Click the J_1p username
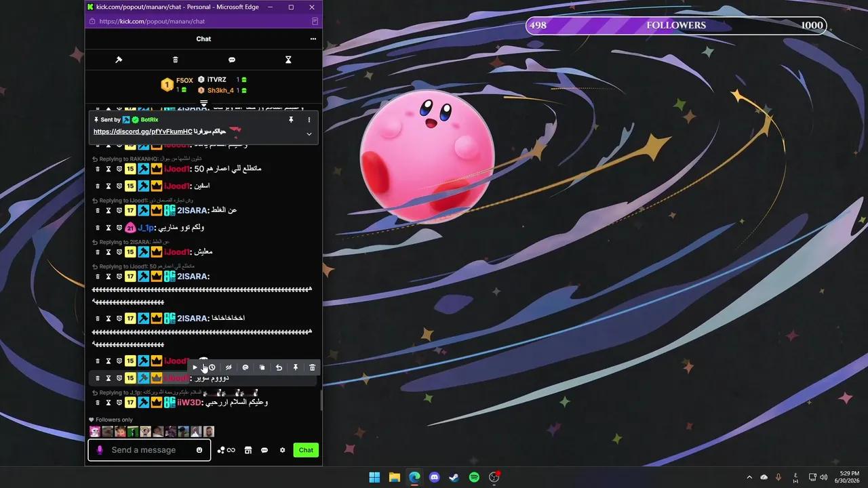This screenshot has width=868, height=488. (x=146, y=228)
